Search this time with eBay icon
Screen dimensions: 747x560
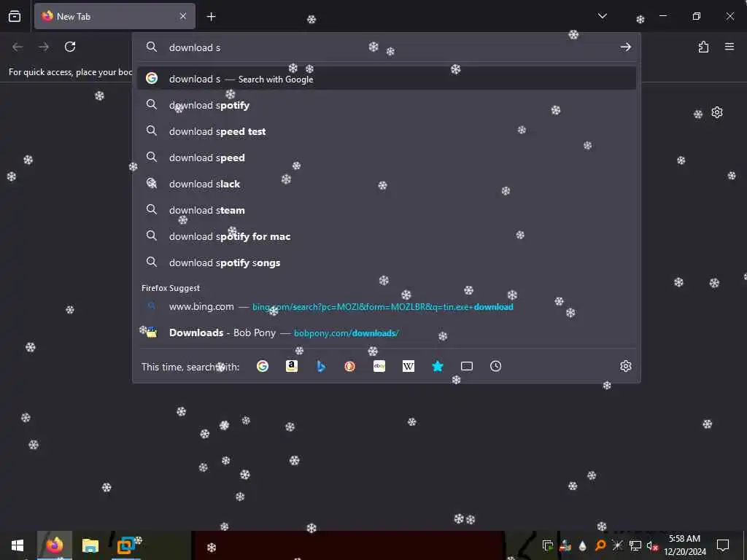[379, 366]
